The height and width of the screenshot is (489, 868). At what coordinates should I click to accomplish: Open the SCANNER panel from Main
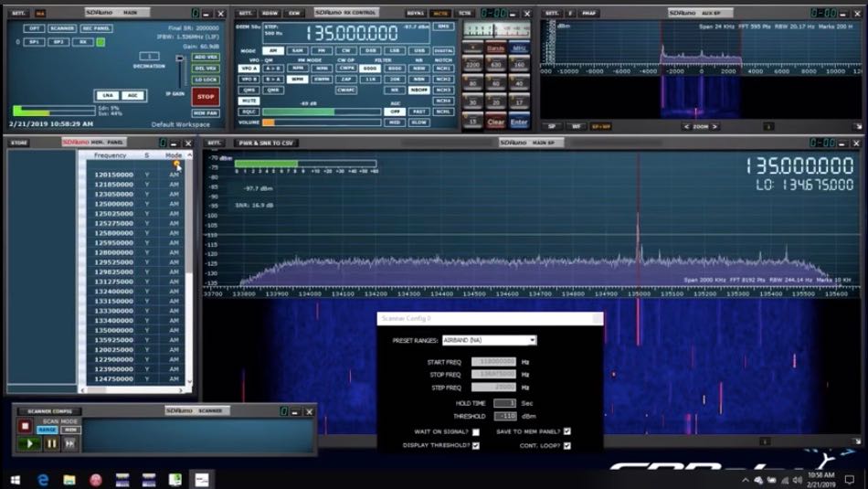click(62, 28)
